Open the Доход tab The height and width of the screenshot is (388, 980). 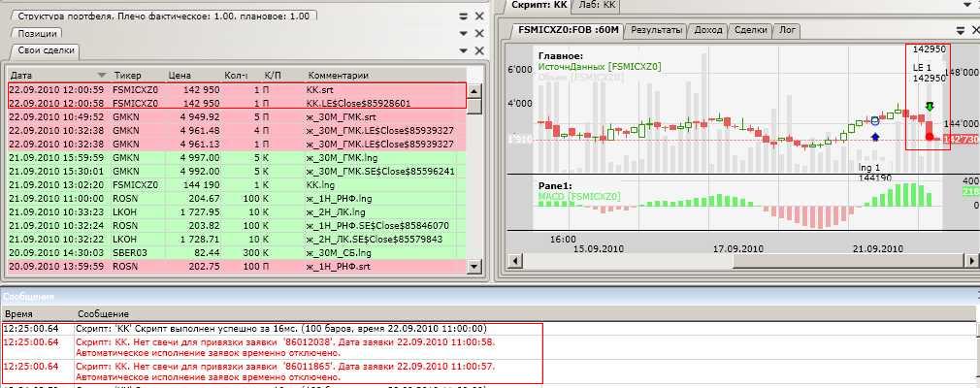click(708, 29)
